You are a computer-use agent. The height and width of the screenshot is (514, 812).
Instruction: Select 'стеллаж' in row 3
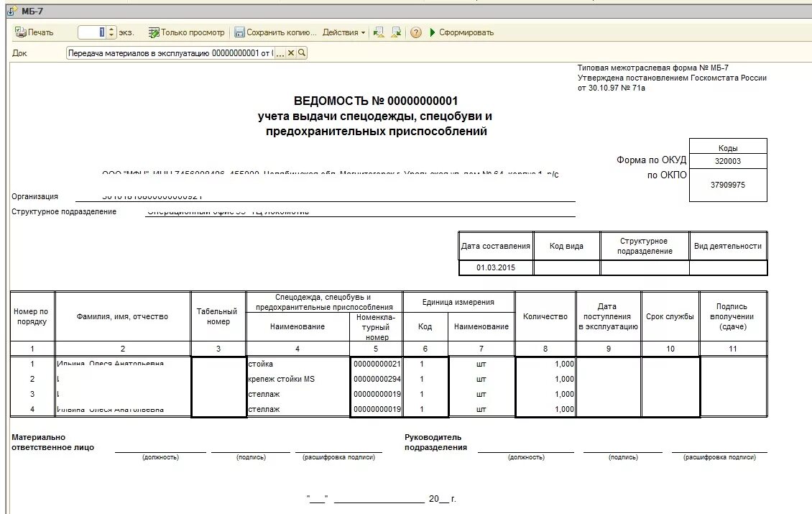click(x=297, y=394)
